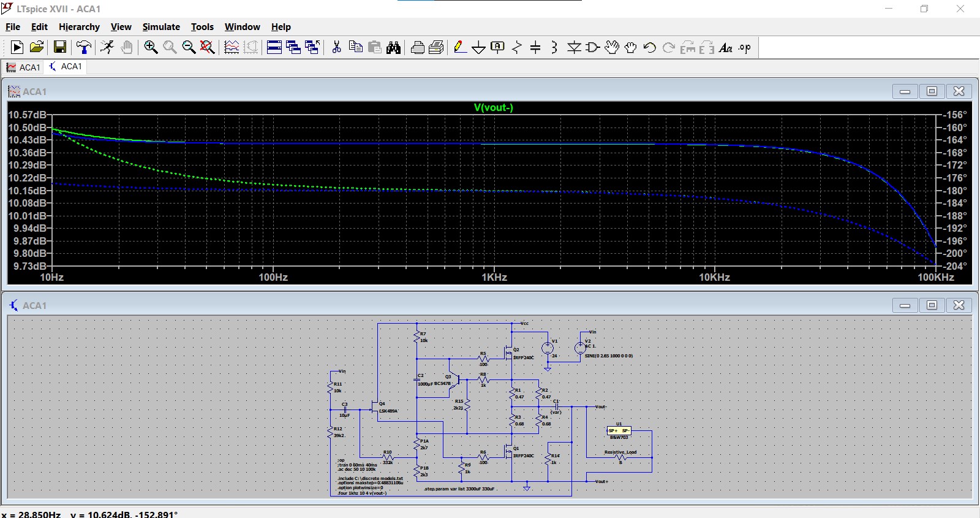
Task: Click the .step param directive text
Action: click(459, 489)
